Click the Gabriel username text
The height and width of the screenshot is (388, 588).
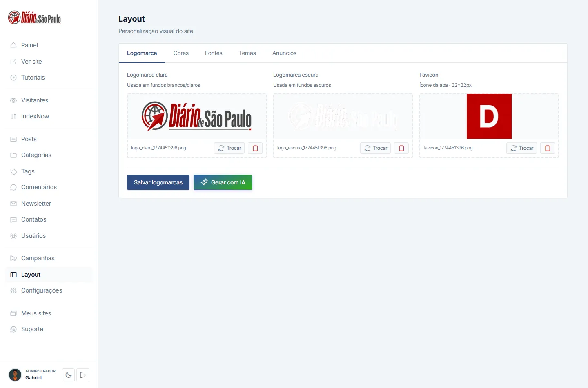[x=33, y=378]
